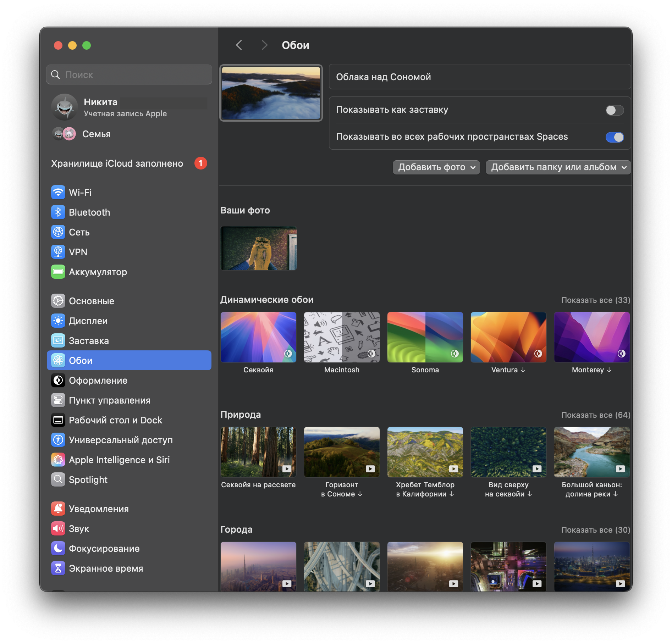Choose the Sonoma dynamic wallpaper

pyautogui.click(x=425, y=337)
